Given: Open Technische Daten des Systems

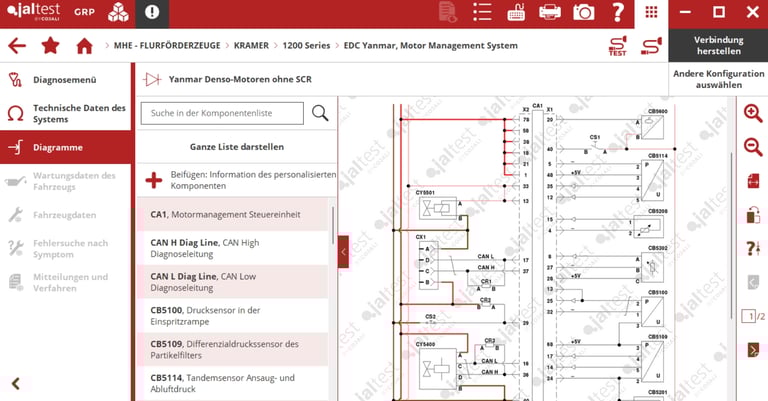Looking at the screenshot, I should (66, 114).
